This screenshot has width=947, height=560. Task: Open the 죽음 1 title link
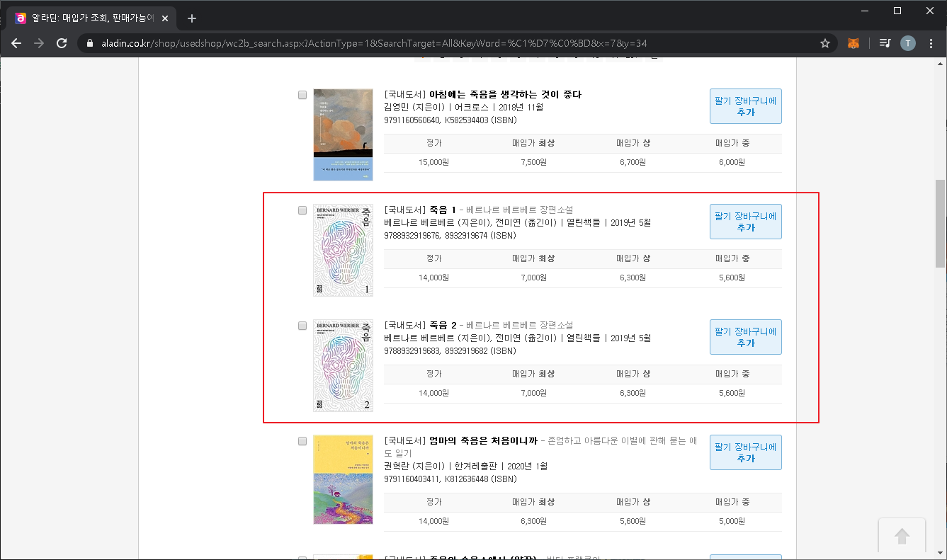(443, 210)
